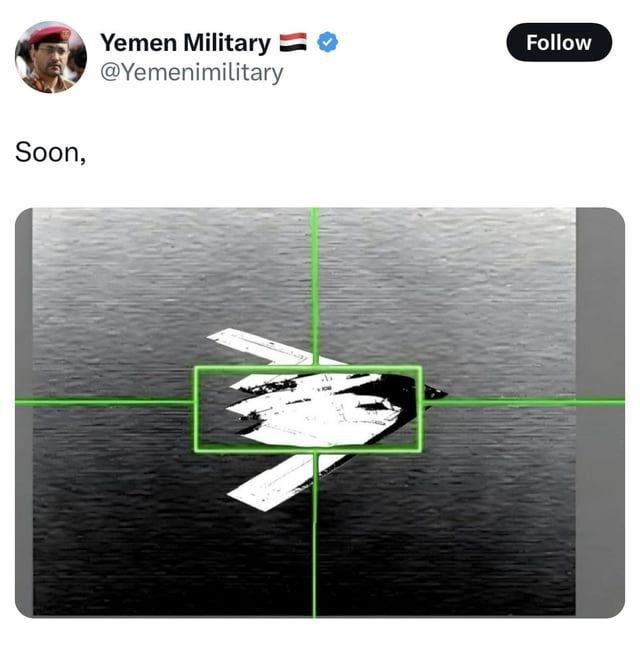This screenshot has height=662, width=640.
Task: Click the aircraft's dark nose tip outside the box
Action: (x=435, y=392)
